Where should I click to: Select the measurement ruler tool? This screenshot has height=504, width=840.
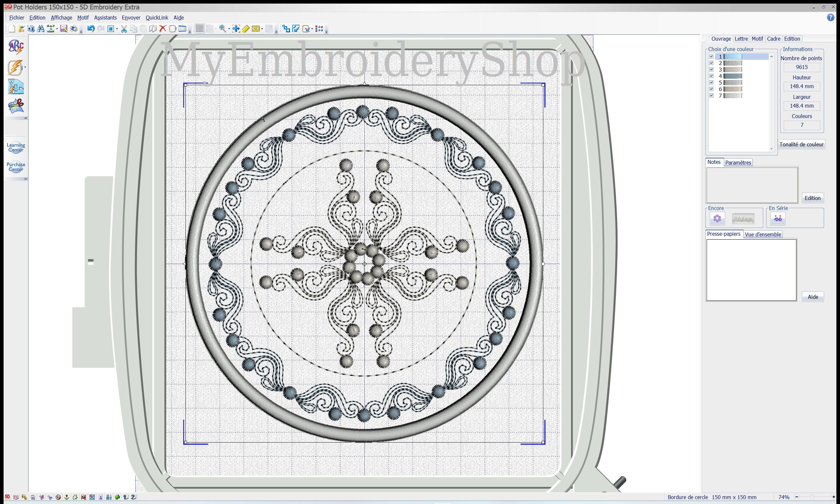point(245,29)
